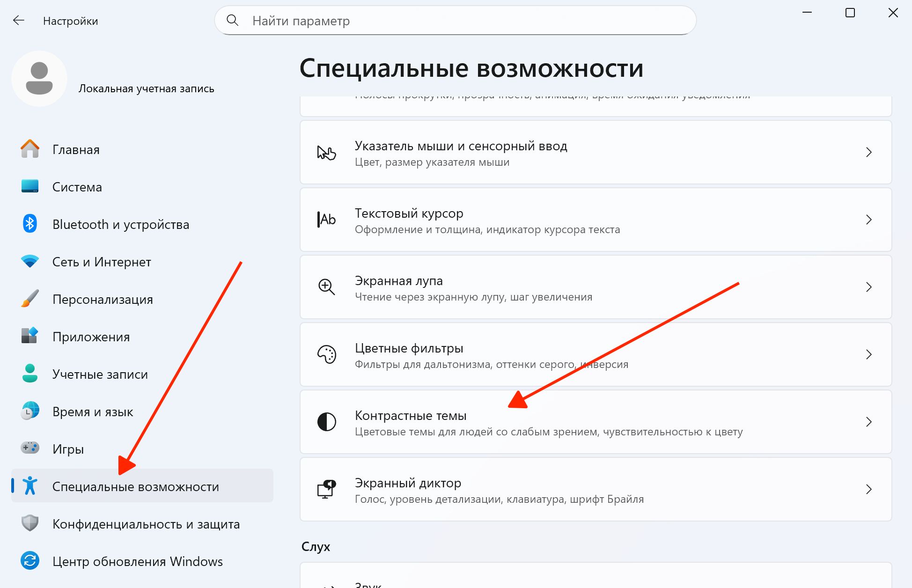Expand the Текстовый курсор chevron arrow
Viewport: 912px width, 588px height.
click(x=868, y=220)
